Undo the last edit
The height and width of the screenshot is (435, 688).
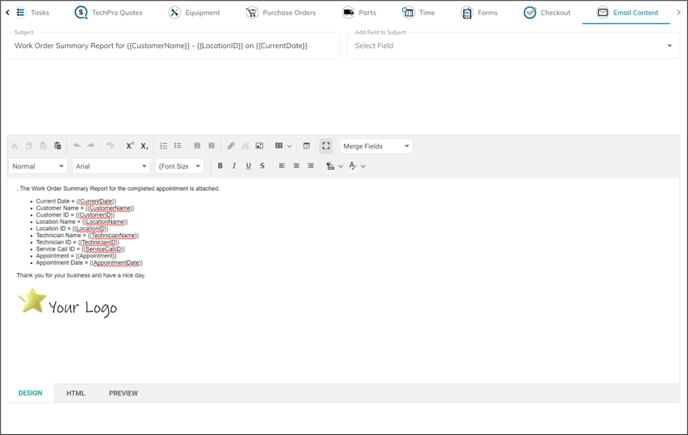click(x=77, y=146)
